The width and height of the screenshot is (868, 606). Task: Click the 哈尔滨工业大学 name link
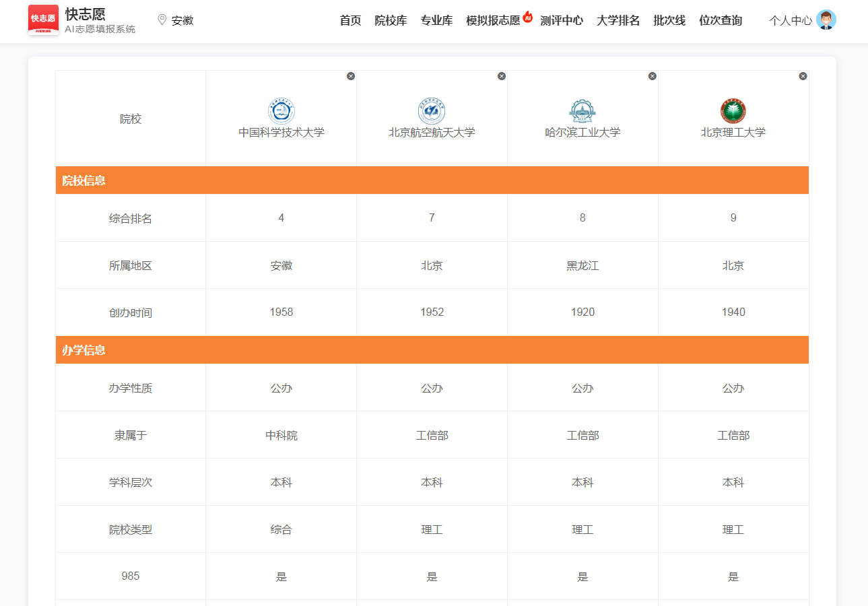[582, 132]
